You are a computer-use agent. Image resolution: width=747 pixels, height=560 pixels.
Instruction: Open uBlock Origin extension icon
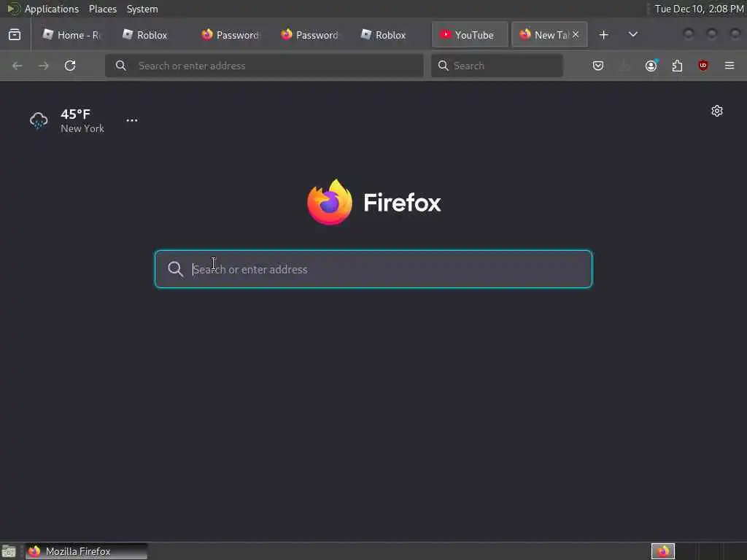pyautogui.click(x=703, y=66)
